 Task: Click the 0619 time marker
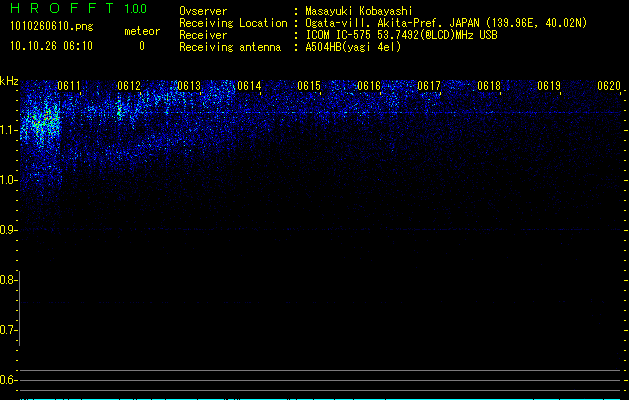(549, 86)
